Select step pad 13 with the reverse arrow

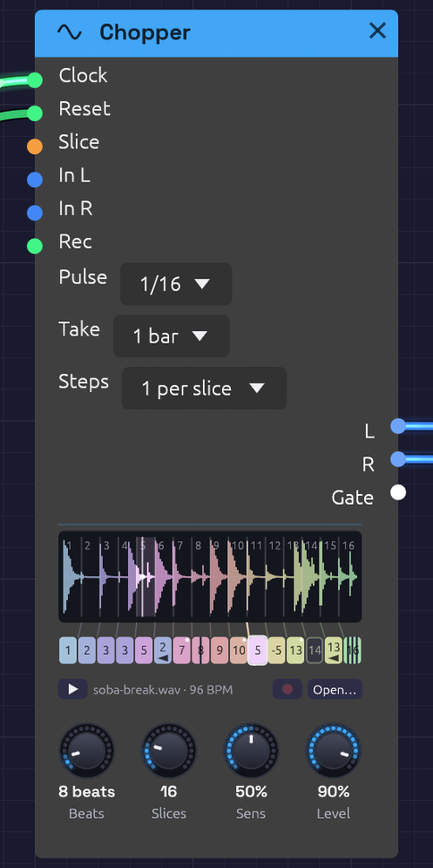coord(334,651)
